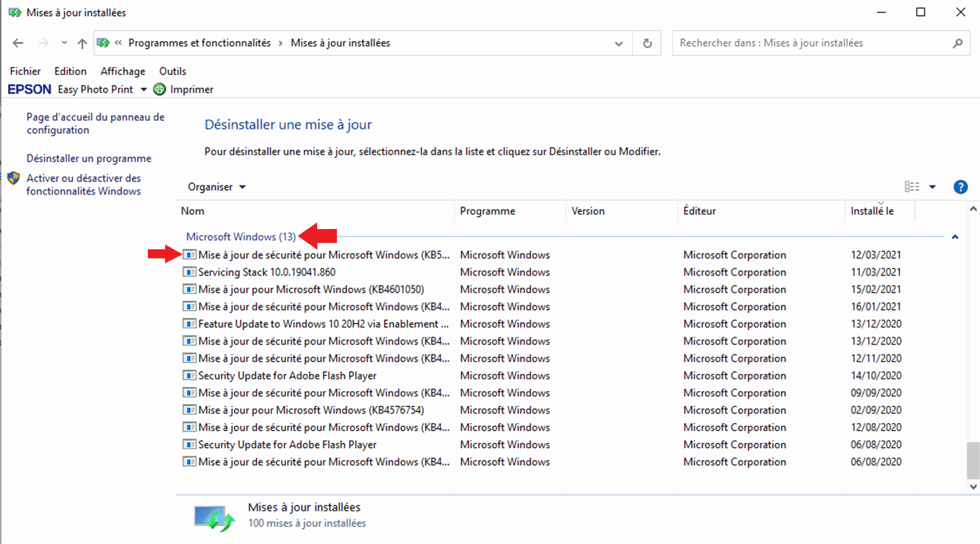Click icon of update KB4601050 row
This screenshot has width=980, height=544.
coord(190,289)
